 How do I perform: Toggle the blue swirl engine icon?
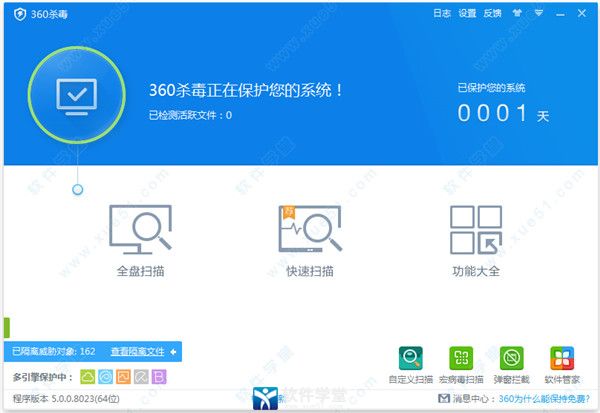[x=105, y=377]
